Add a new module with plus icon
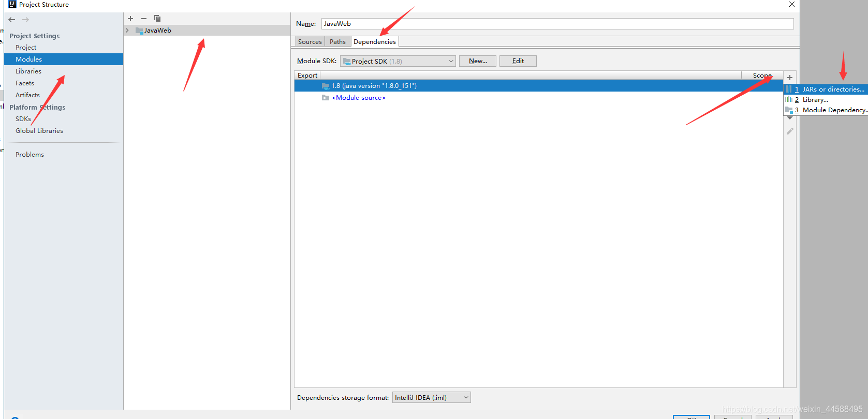This screenshot has height=419, width=868. 130,19
